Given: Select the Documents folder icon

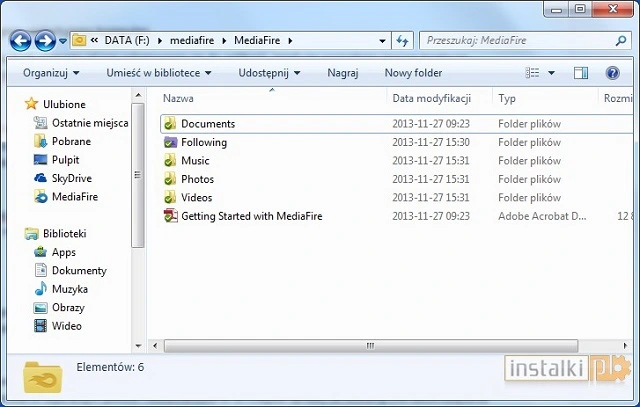Looking at the screenshot, I should (x=170, y=124).
